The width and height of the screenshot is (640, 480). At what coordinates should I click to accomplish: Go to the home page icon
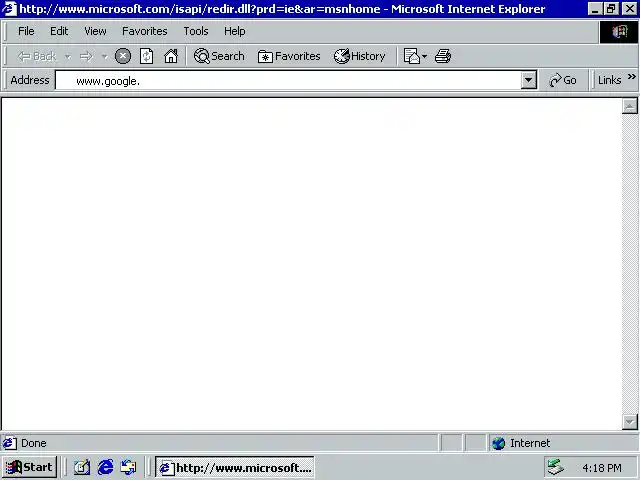point(171,56)
